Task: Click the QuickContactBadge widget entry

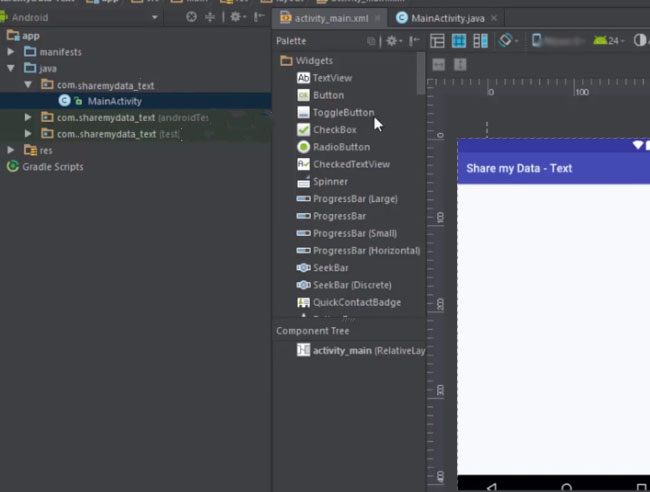Action: 356,302
